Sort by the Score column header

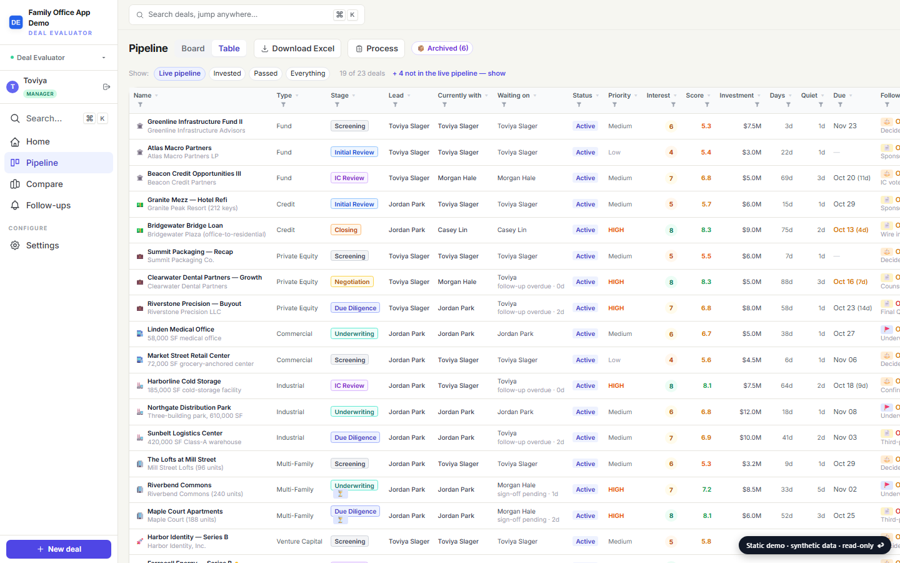[695, 95]
